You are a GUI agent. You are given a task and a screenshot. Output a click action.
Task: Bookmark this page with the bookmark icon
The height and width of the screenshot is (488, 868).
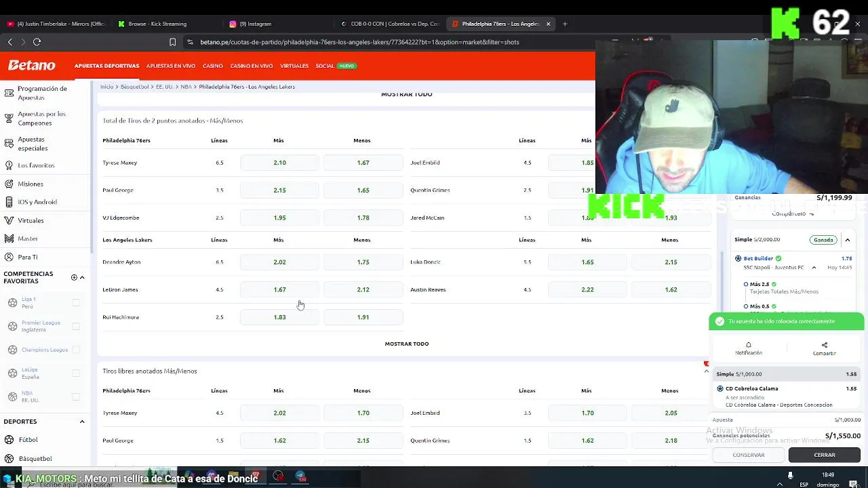(x=172, y=42)
